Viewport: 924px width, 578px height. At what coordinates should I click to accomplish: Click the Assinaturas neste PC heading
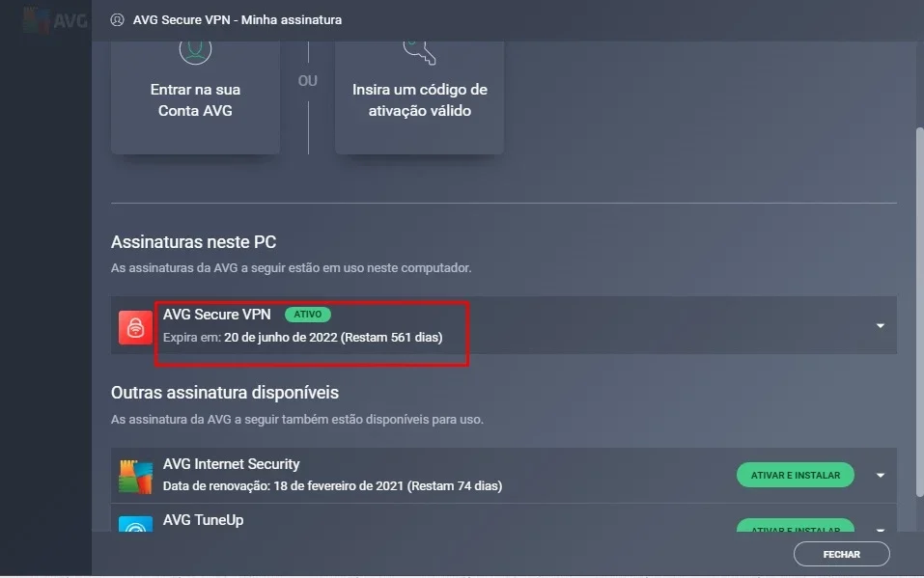(193, 242)
